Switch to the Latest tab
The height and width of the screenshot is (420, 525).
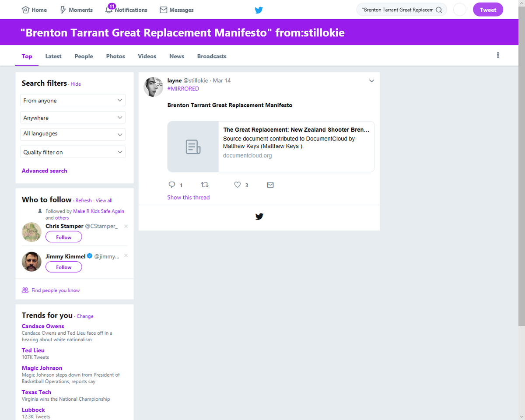pos(53,56)
